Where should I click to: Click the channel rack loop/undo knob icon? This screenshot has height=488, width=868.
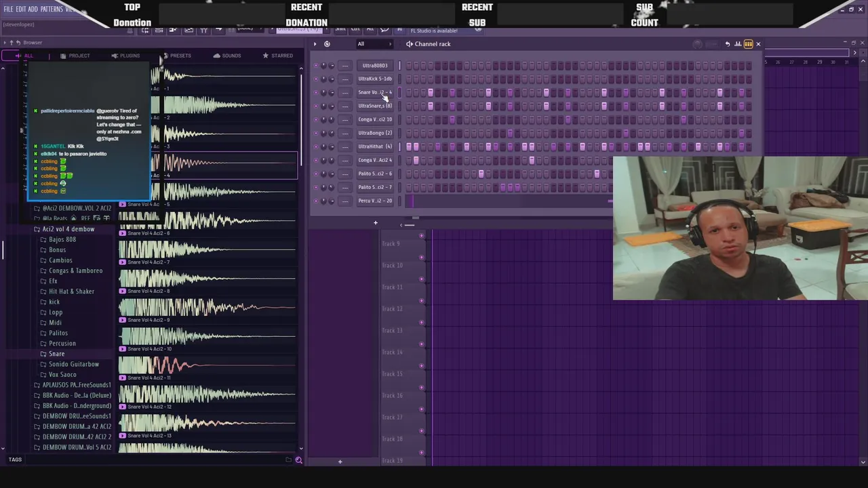pos(327,44)
